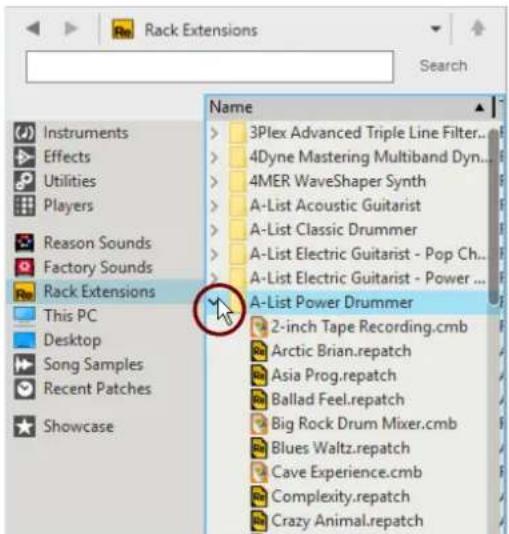Select Effects label in the sidebar
509x534 pixels.
point(67,157)
